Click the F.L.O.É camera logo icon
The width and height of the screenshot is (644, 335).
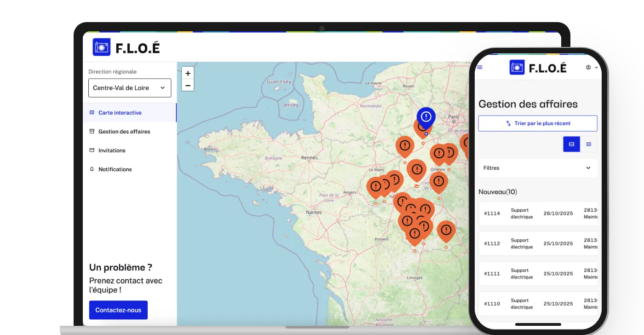[101, 46]
